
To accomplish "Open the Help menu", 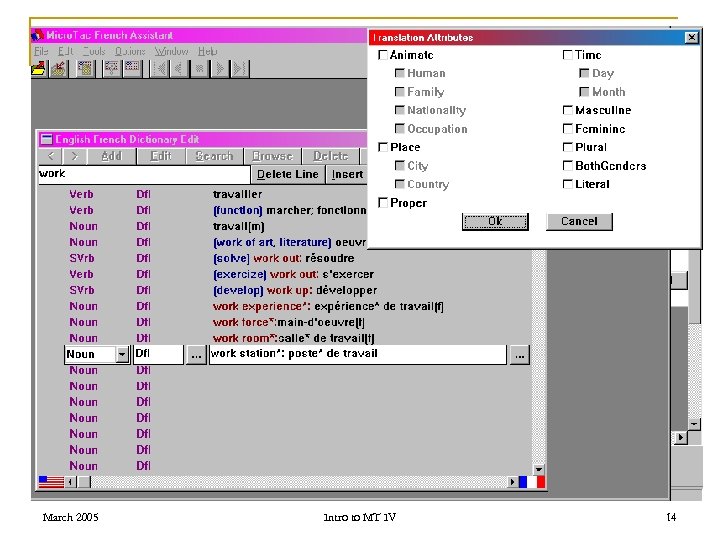I will pyautogui.click(x=208, y=51).
